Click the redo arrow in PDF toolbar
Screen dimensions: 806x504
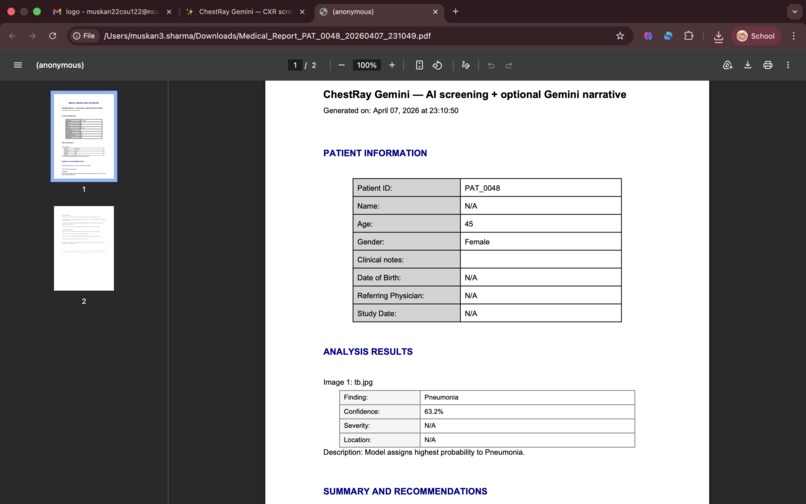click(x=509, y=65)
